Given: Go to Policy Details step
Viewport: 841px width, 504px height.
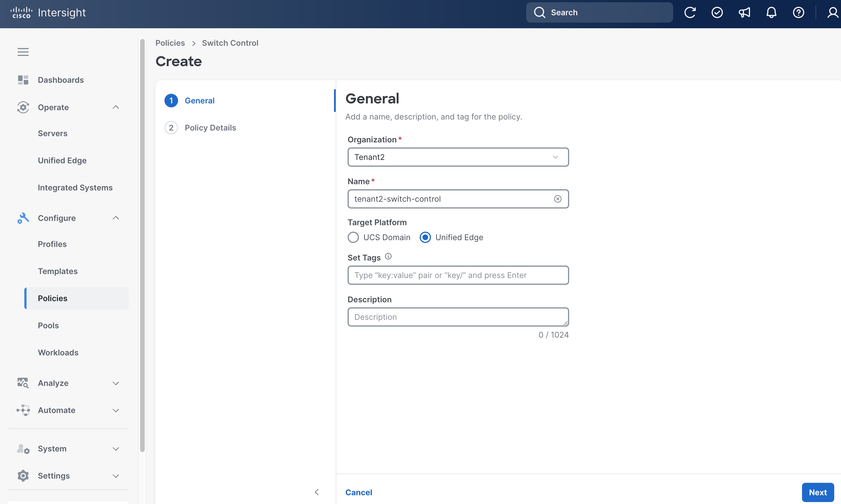Looking at the screenshot, I should [x=210, y=128].
